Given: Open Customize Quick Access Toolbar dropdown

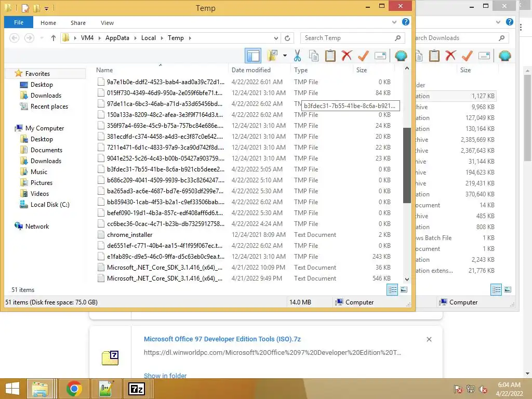Looking at the screenshot, I should [46, 8].
